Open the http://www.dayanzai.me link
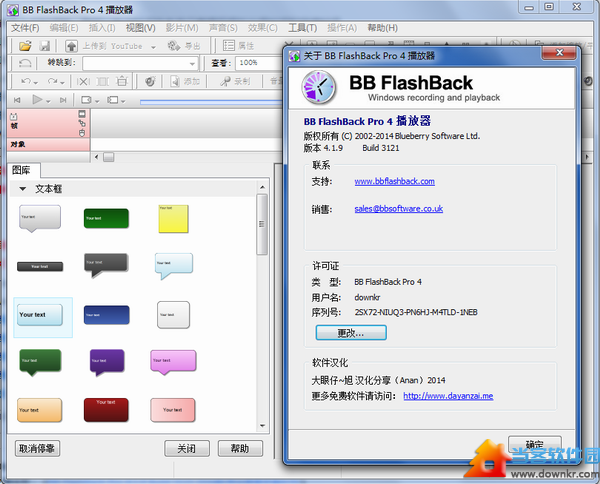 [448, 396]
